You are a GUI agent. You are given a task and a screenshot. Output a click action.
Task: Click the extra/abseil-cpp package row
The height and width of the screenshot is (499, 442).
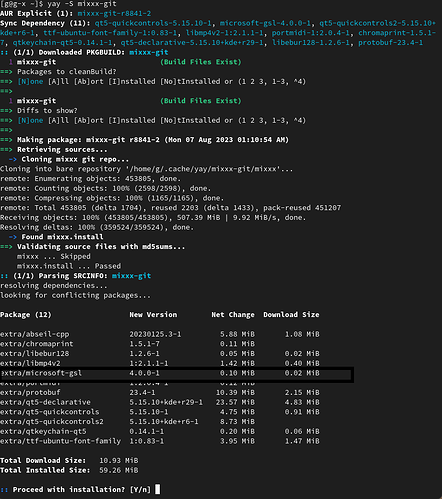(160, 334)
